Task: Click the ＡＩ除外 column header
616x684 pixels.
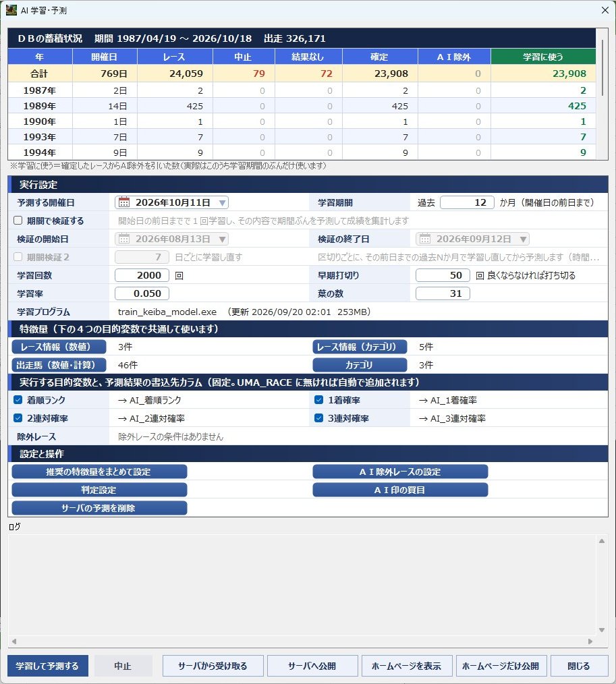Action: point(454,57)
